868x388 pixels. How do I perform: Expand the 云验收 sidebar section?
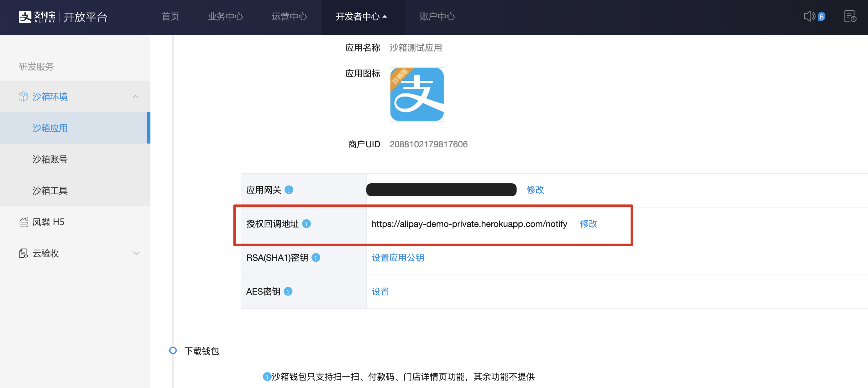coord(136,253)
